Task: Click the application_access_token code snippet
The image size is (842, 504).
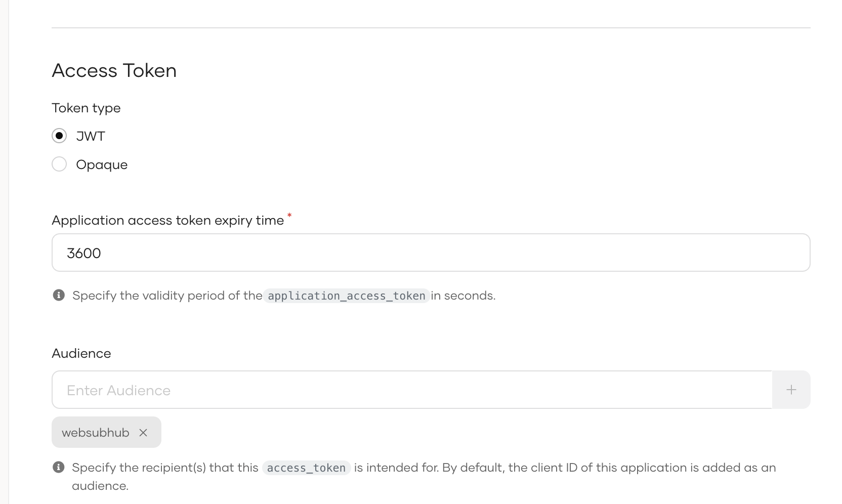Action: [x=346, y=296]
